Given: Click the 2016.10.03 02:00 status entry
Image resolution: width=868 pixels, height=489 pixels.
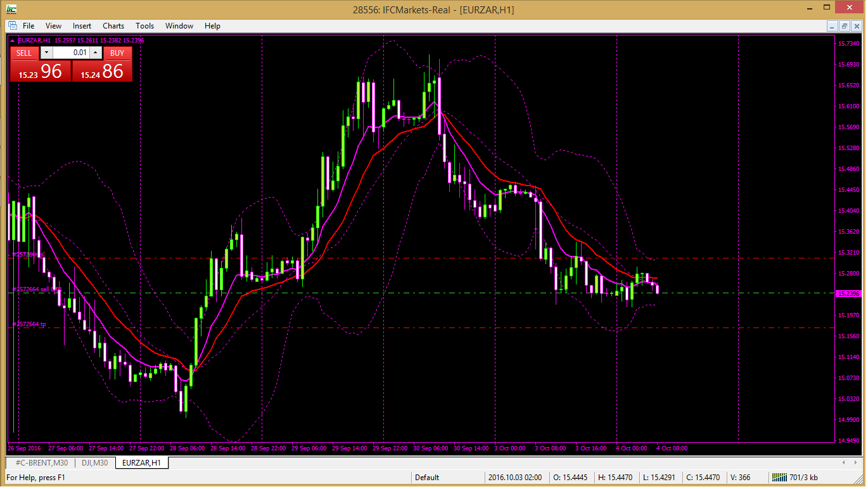Looking at the screenshot, I should click(x=514, y=478).
